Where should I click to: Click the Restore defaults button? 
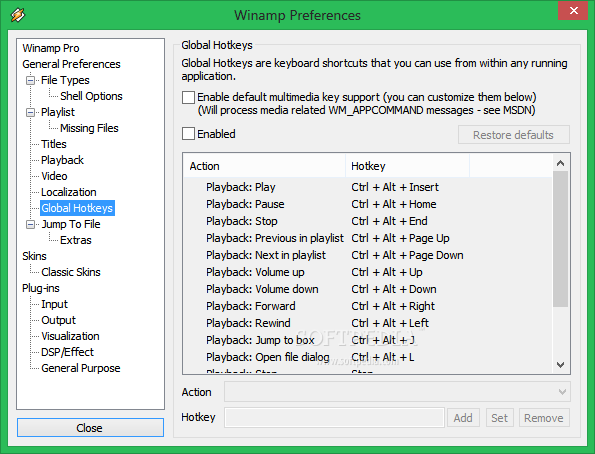tap(513, 135)
